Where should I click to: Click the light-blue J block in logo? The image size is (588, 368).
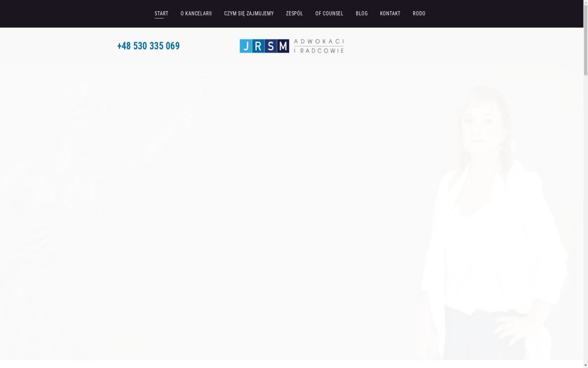[x=245, y=46]
